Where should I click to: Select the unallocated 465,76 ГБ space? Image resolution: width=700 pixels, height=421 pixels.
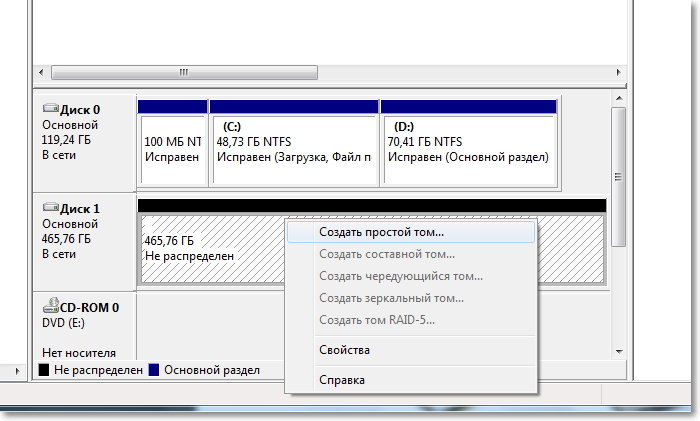(x=210, y=248)
